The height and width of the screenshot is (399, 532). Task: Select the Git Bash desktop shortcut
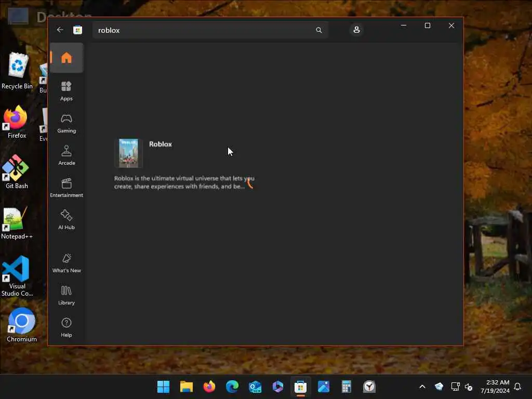[16, 171]
